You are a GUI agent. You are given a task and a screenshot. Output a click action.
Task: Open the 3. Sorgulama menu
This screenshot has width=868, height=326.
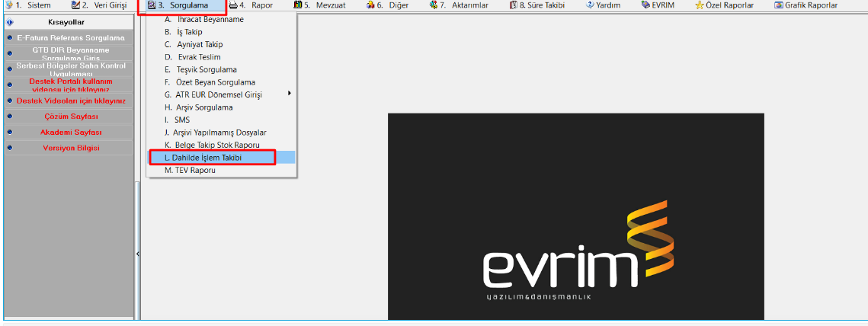point(182,5)
